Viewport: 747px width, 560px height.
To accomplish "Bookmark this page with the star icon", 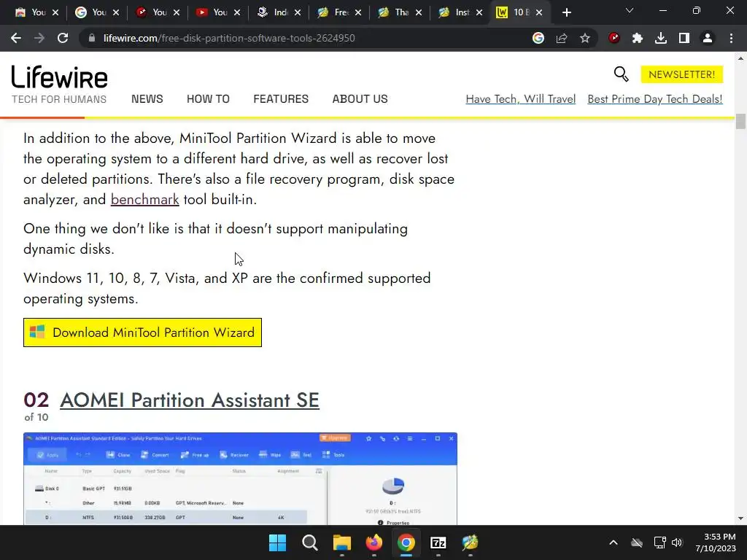I will point(585,38).
